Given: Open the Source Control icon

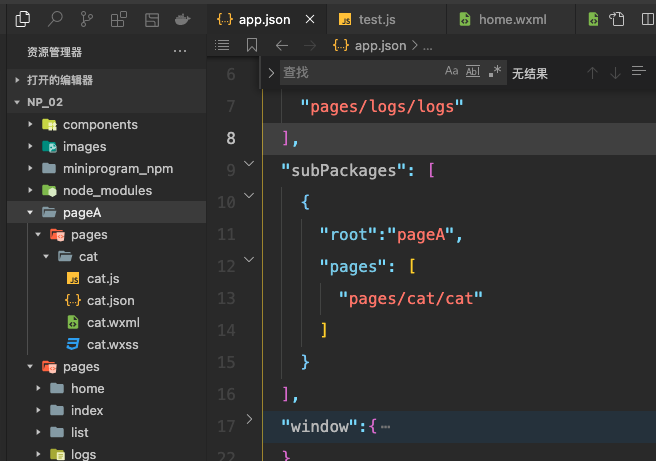Looking at the screenshot, I should (x=87, y=19).
